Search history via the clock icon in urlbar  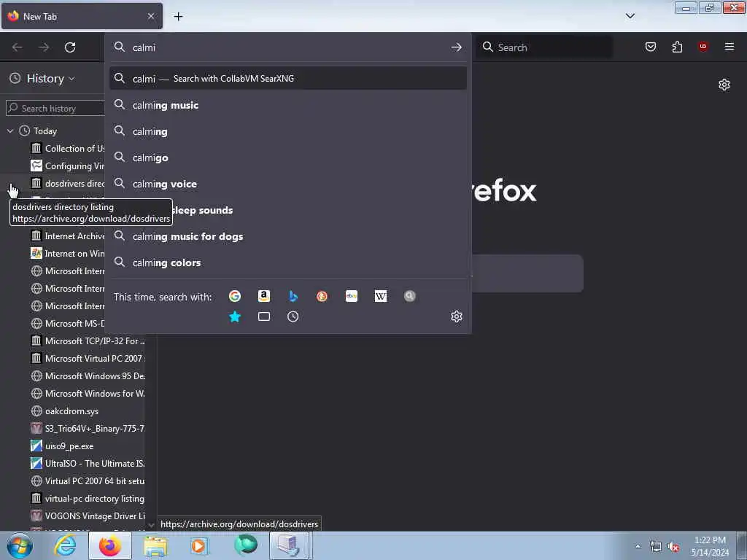click(293, 316)
